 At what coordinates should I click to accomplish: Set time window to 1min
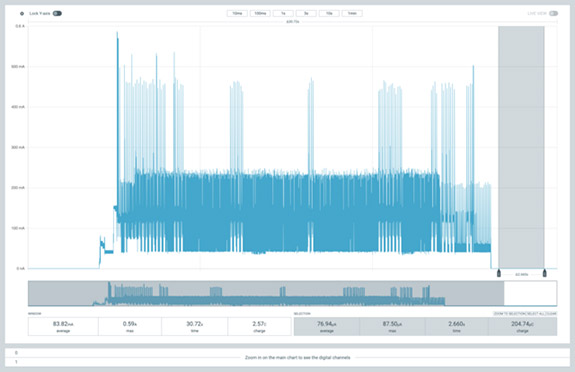pyautogui.click(x=352, y=13)
